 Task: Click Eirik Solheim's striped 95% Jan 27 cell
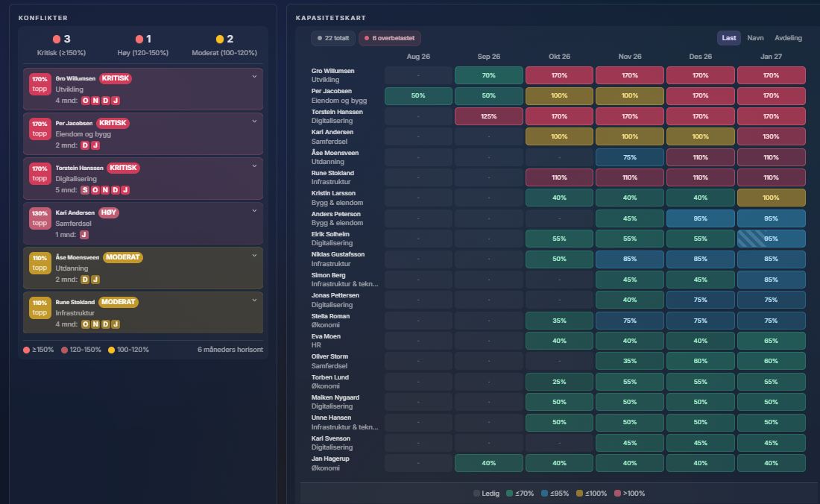771,239
